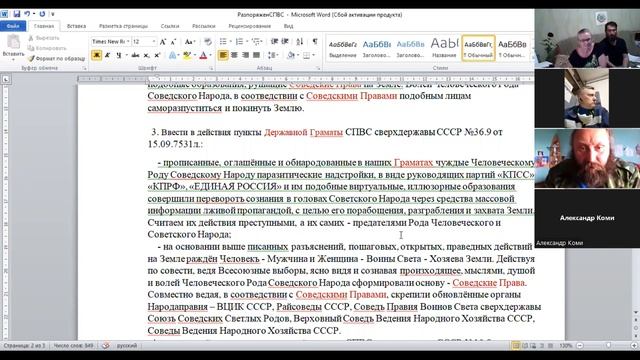Viewport: 640px width, 360px height.
Task: Click the русский language indicator
Action: click(x=127, y=346)
